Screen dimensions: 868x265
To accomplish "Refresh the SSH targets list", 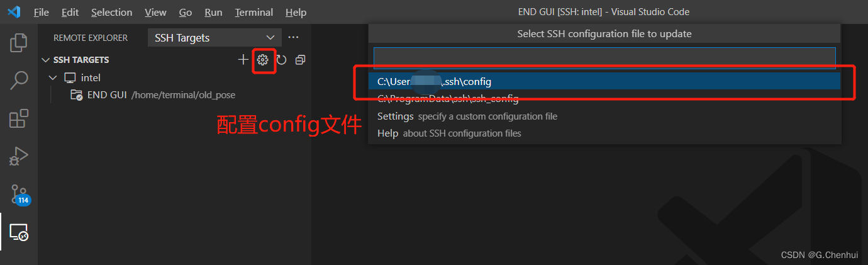I will (281, 60).
